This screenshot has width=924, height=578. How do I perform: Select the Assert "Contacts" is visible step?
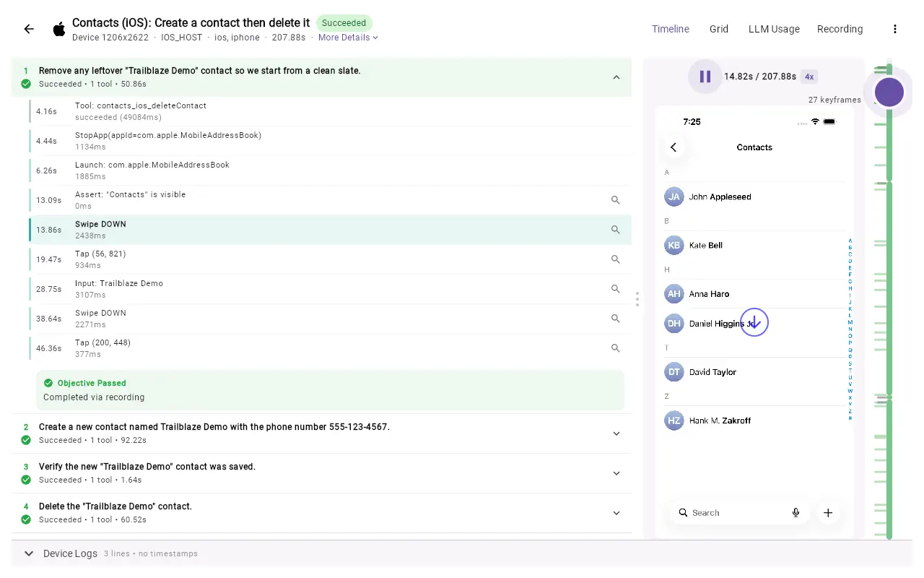(330, 200)
